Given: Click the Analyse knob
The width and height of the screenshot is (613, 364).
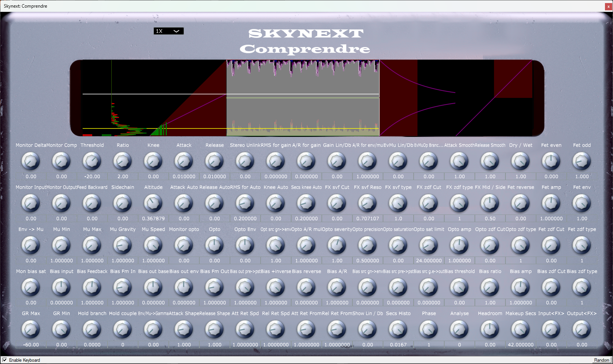Looking at the screenshot, I should coord(459,329).
